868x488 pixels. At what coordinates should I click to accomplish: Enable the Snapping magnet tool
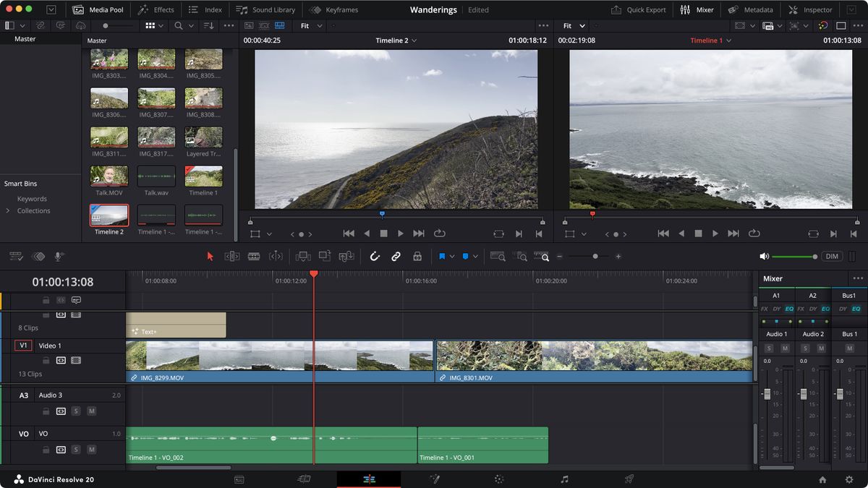pyautogui.click(x=375, y=256)
